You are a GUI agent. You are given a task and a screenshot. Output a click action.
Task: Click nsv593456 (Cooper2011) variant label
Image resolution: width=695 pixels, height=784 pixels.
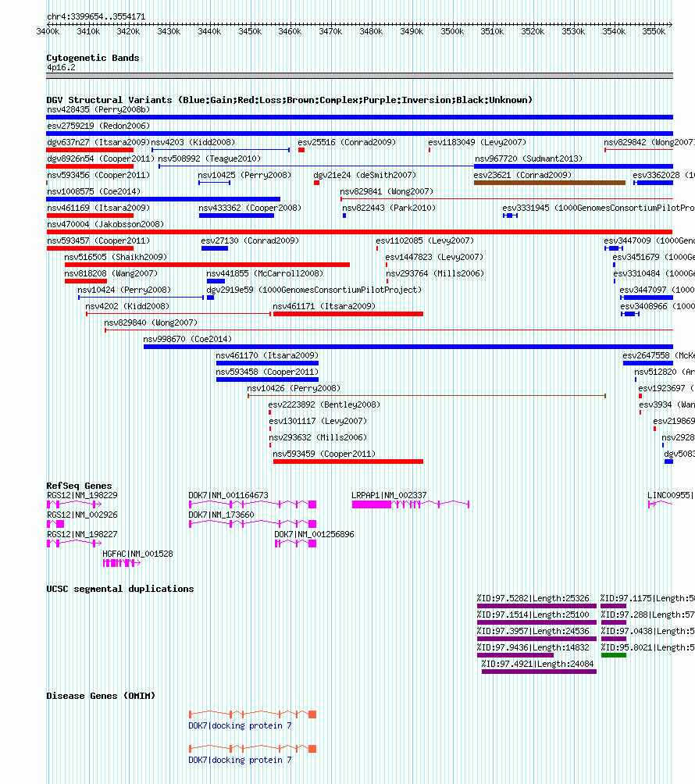click(98, 176)
